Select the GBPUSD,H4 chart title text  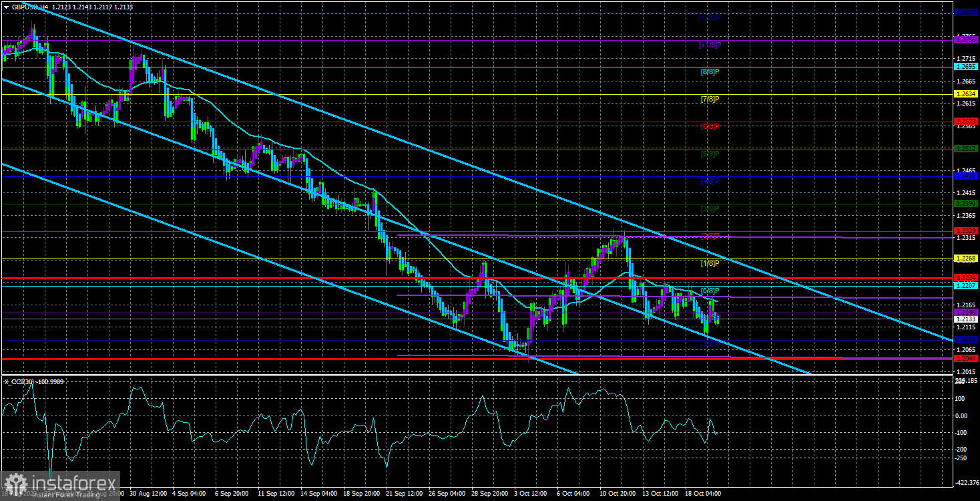pyautogui.click(x=29, y=7)
